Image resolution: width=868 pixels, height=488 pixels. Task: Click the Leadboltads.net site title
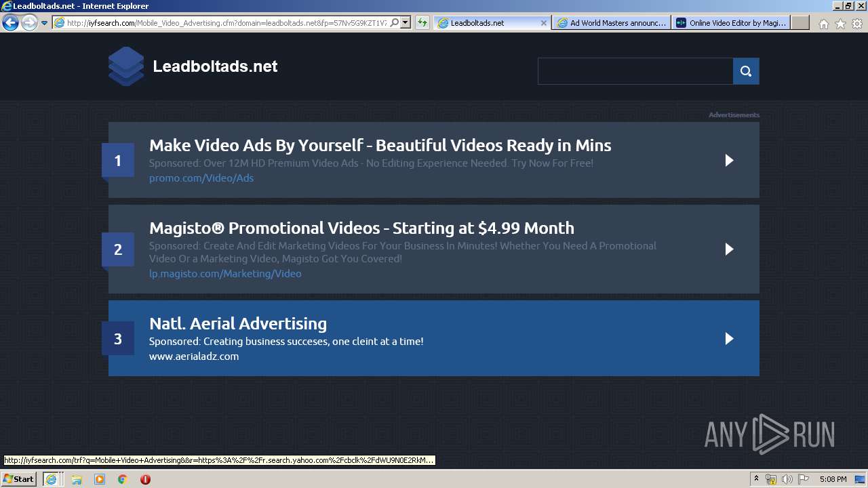tap(215, 66)
